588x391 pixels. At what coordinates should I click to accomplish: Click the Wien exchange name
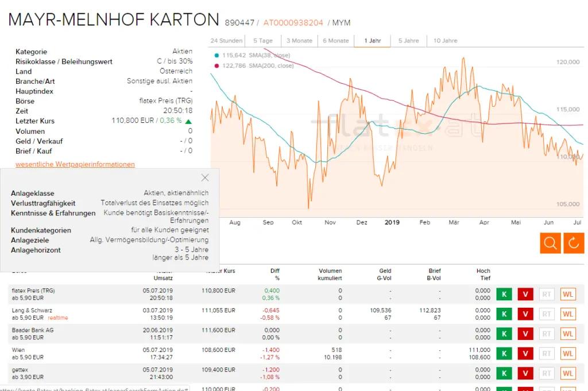click(x=18, y=350)
